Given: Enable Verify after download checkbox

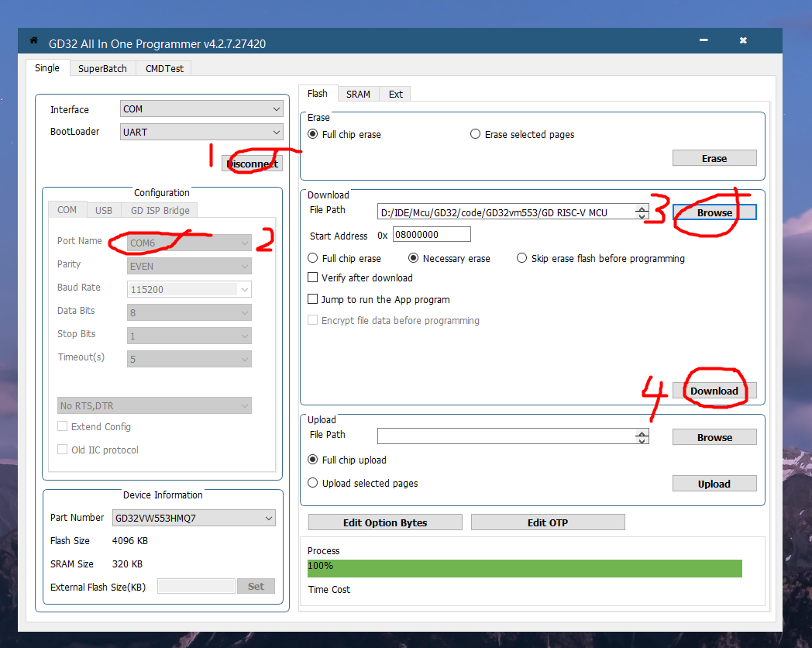Looking at the screenshot, I should coord(313,277).
